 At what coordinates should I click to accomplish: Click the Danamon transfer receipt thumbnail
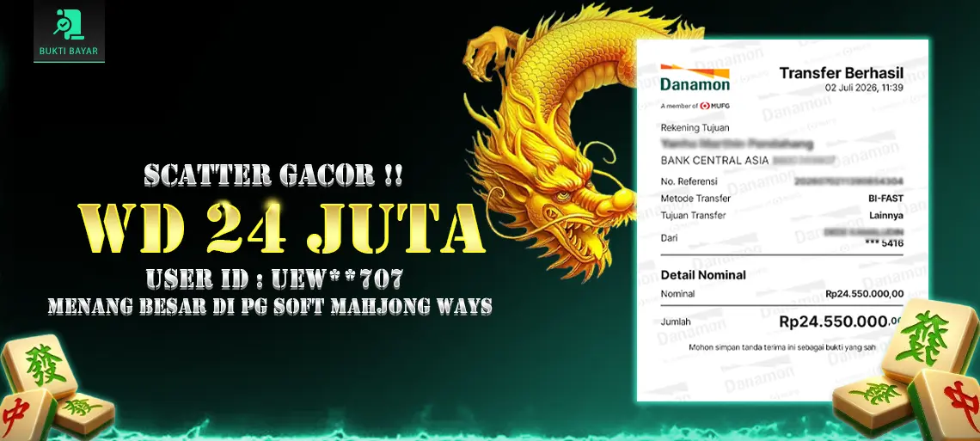[782, 220]
